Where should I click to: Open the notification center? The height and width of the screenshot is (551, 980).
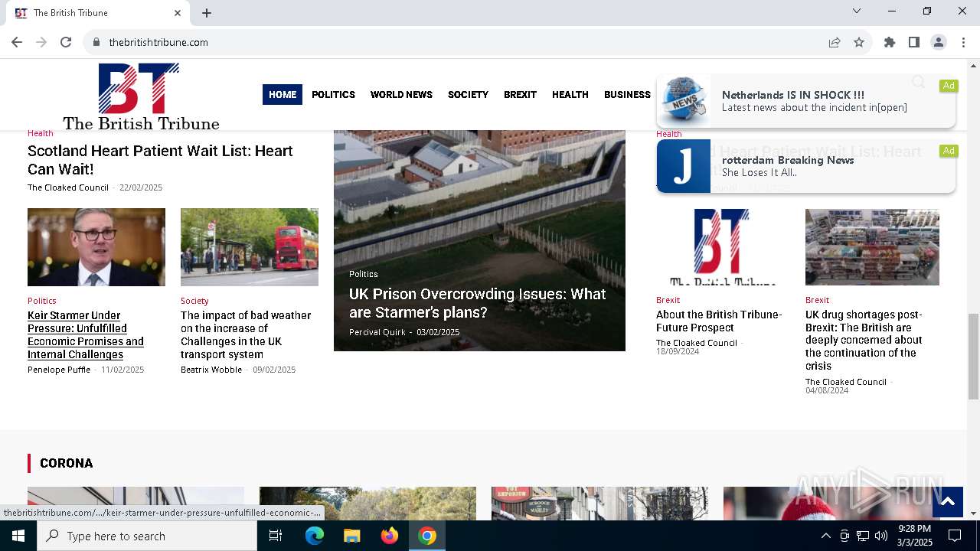tap(955, 536)
